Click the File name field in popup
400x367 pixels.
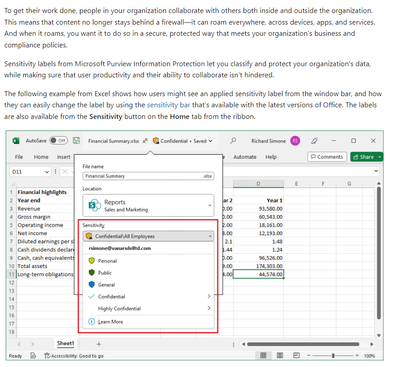coord(148,176)
